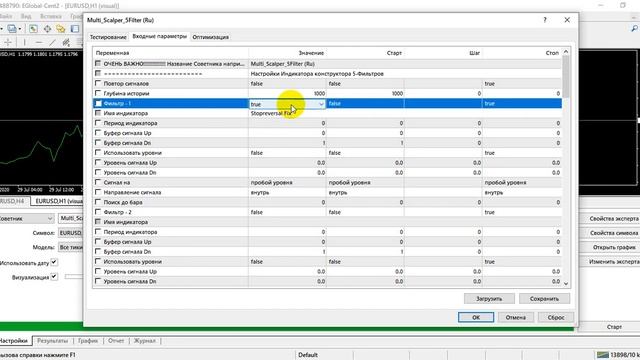The width and height of the screenshot is (640, 360).
Task: Confirm with the OK button
Action: pos(476,317)
